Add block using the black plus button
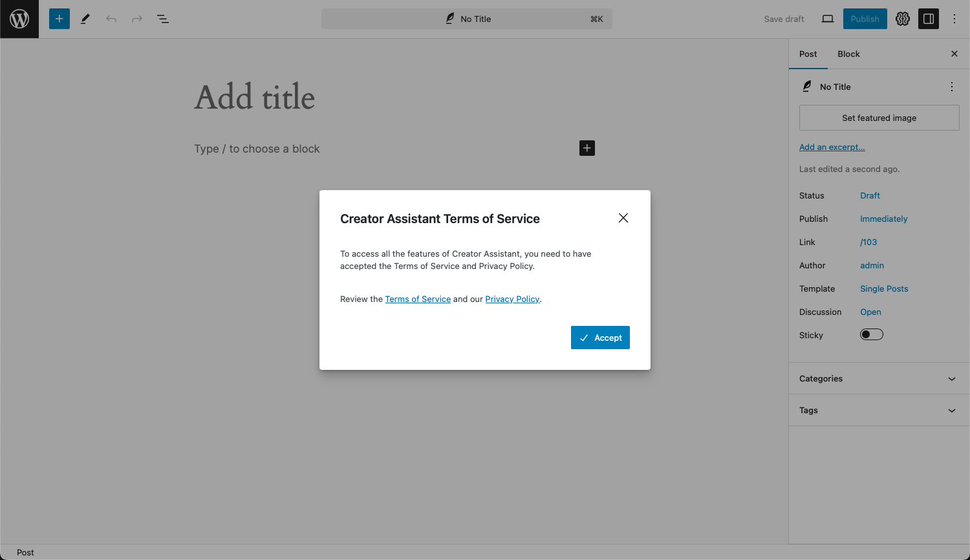 click(x=587, y=148)
